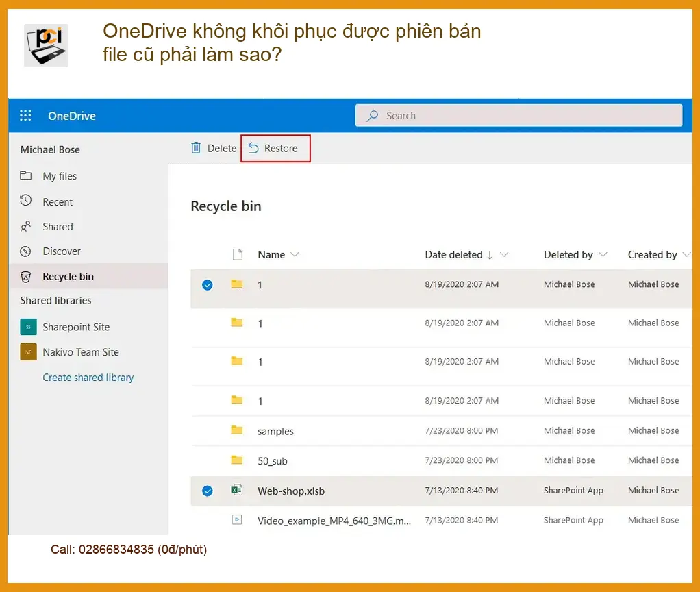Open Nakivo Team Site shared library
The height and width of the screenshot is (592, 700).
pos(81,352)
